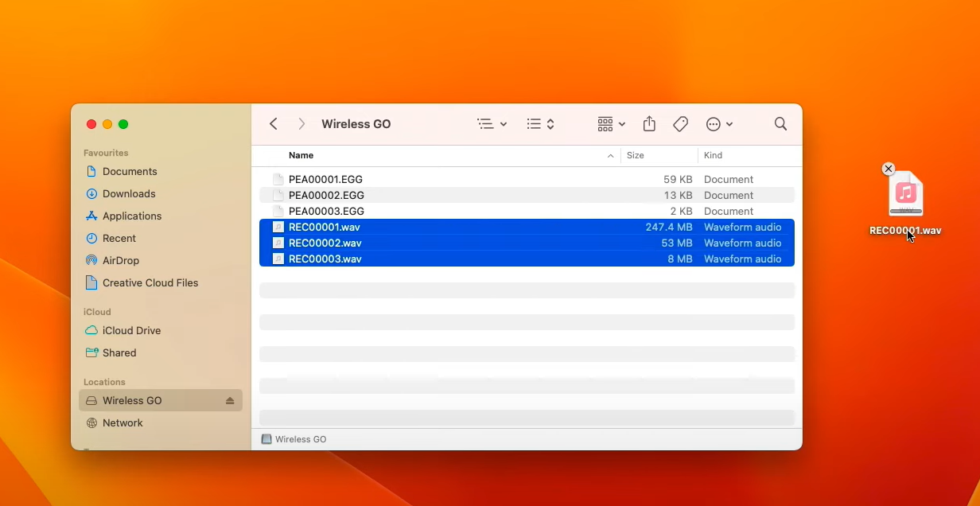Click the Search magnifier icon
This screenshot has height=506, width=980.
[x=780, y=124]
